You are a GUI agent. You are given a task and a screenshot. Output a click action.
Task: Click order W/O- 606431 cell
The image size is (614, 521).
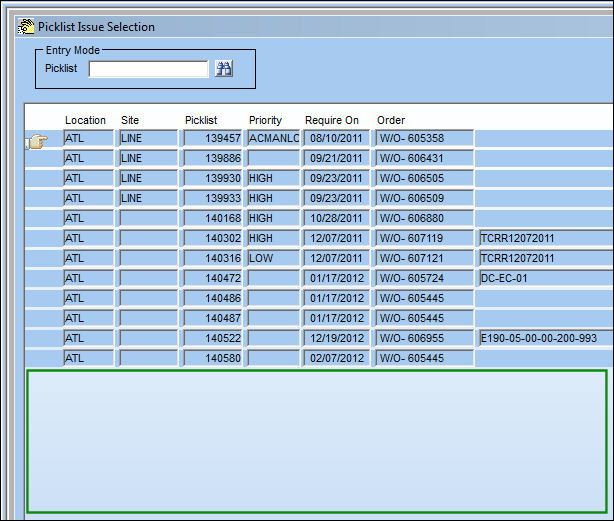pyautogui.click(x=424, y=158)
